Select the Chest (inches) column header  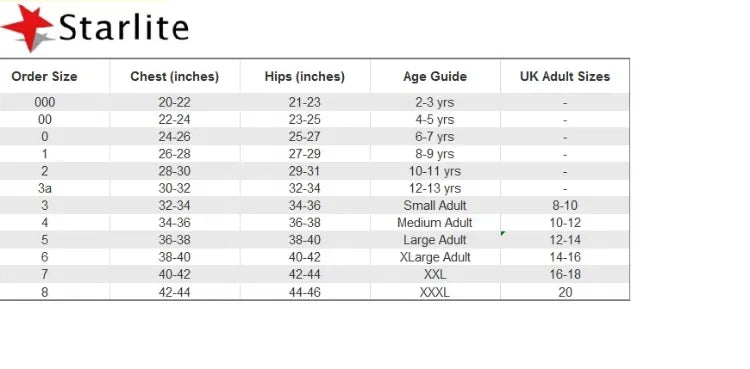[175, 77]
